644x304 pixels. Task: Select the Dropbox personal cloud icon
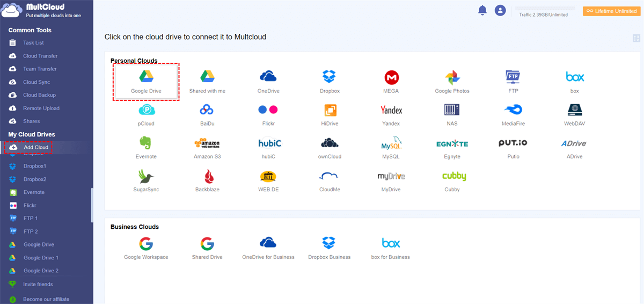pyautogui.click(x=330, y=77)
